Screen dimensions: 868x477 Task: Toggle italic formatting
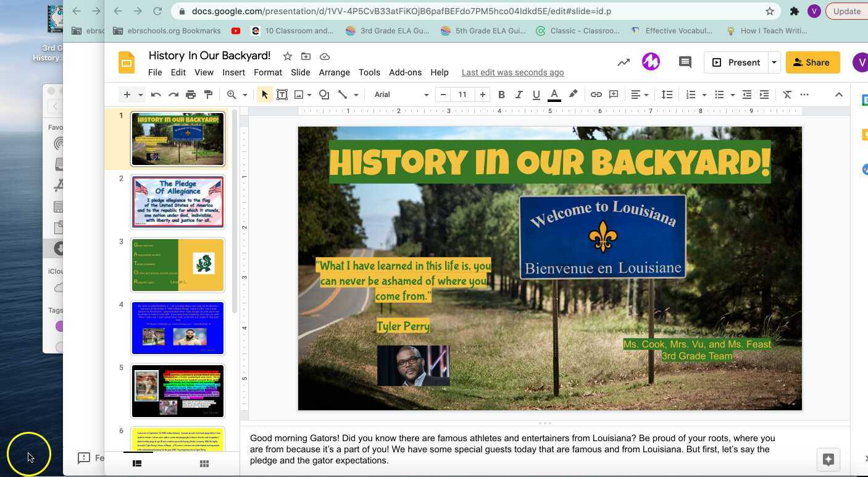coord(519,95)
